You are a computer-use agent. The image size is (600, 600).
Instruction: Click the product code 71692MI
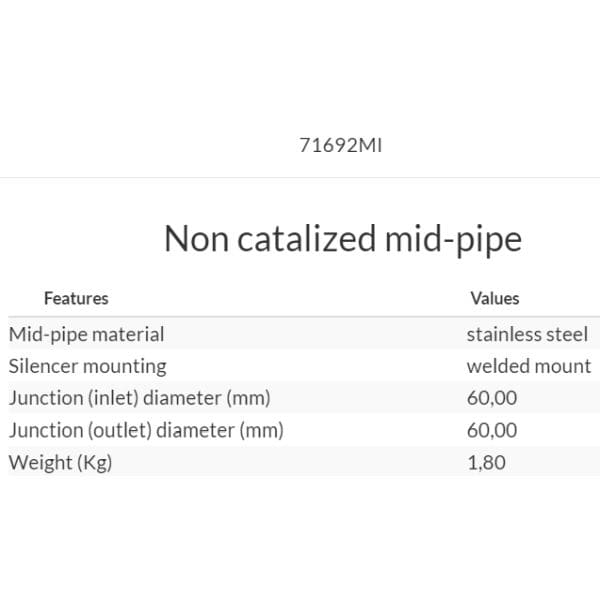pos(340,145)
